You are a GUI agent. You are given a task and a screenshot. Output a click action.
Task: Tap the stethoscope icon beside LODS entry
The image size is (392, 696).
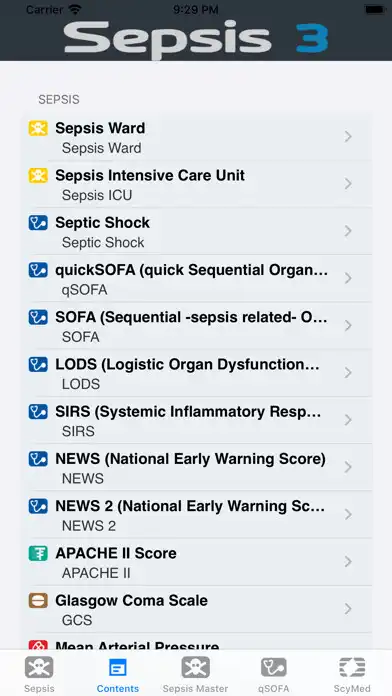tap(38, 364)
